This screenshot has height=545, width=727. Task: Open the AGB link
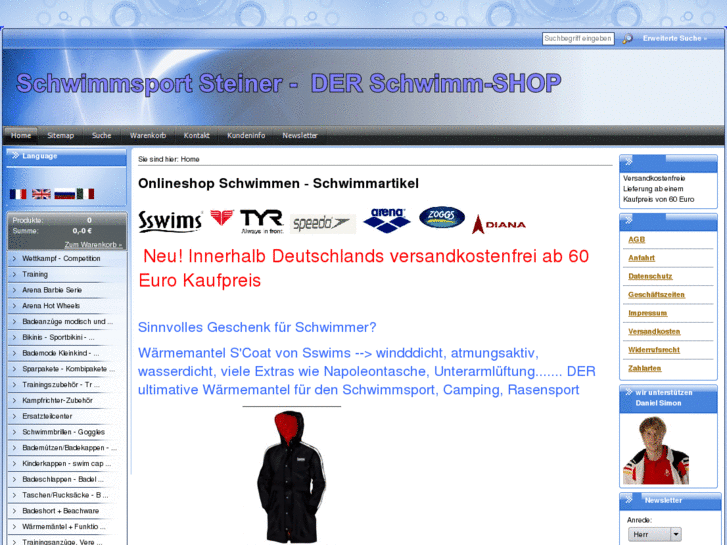636,239
